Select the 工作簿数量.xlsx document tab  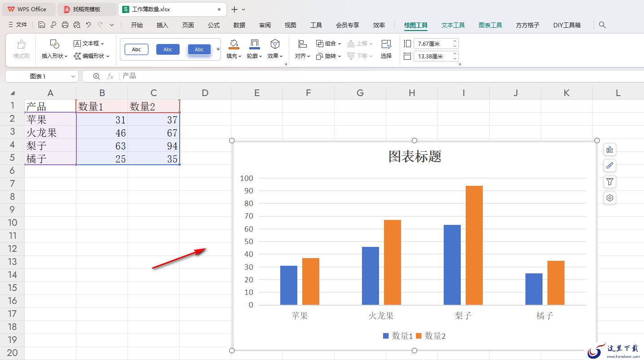173,9
